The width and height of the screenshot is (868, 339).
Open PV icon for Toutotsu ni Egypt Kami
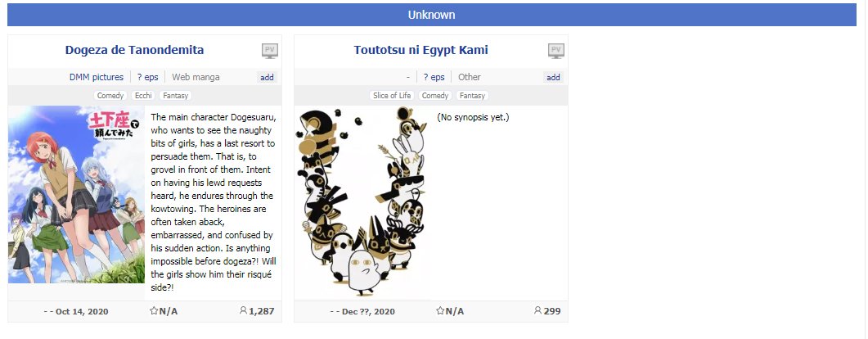pyautogui.click(x=555, y=51)
